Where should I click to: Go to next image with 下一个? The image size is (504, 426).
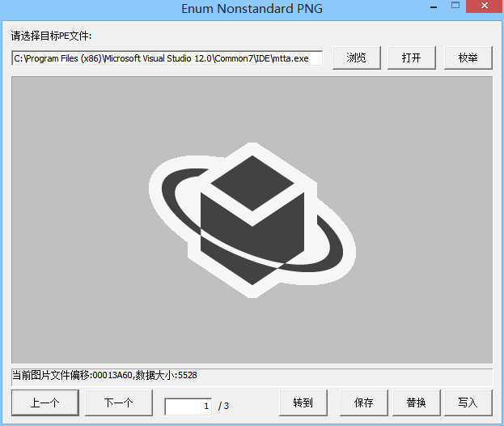coord(119,403)
